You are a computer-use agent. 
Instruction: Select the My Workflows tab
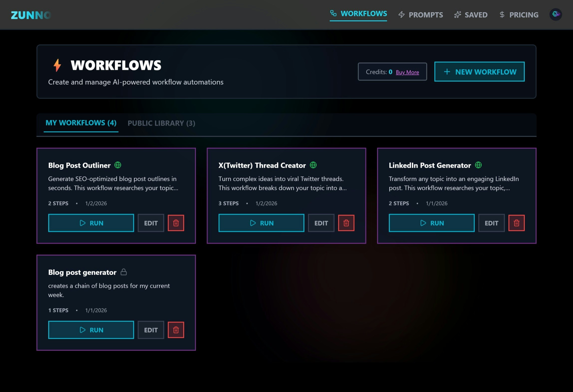[x=81, y=123]
